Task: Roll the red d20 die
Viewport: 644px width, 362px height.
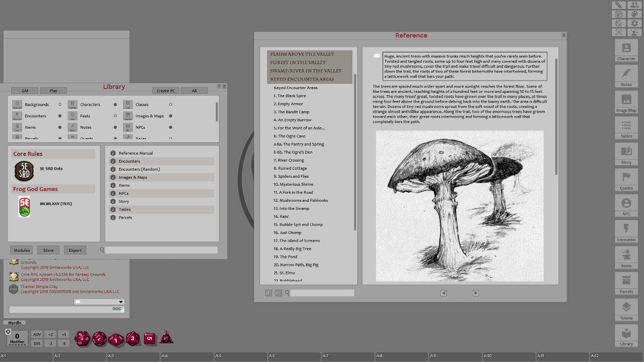Action: [82, 338]
